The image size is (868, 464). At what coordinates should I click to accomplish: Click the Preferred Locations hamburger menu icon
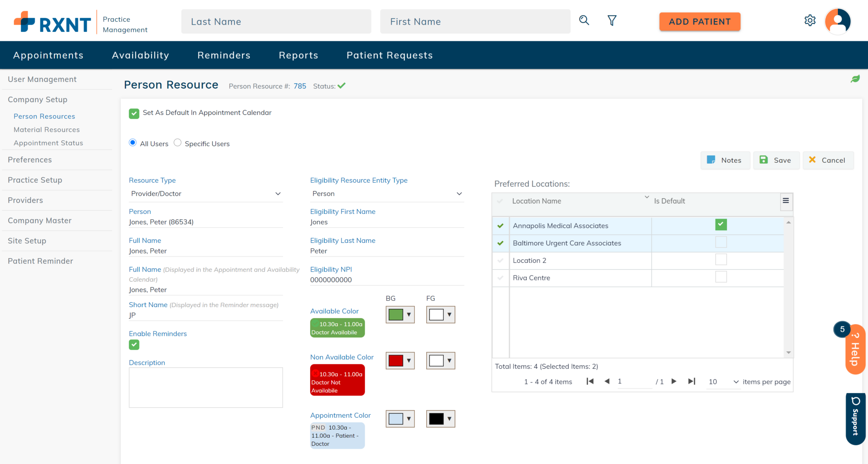(x=786, y=202)
